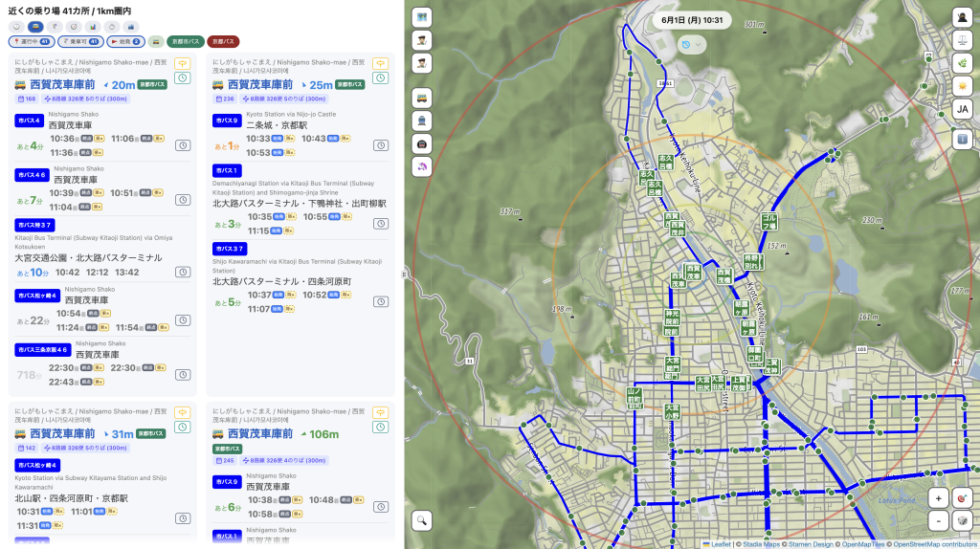Open timetable clock for 市バス37 四条河原町 row
The height and width of the screenshot is (549, 980).
coord(381,301)
